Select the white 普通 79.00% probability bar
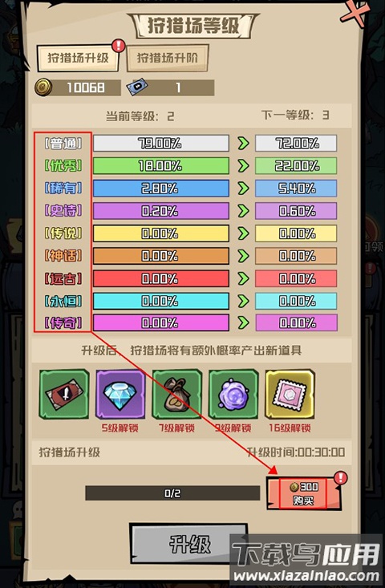 (161, 144)
